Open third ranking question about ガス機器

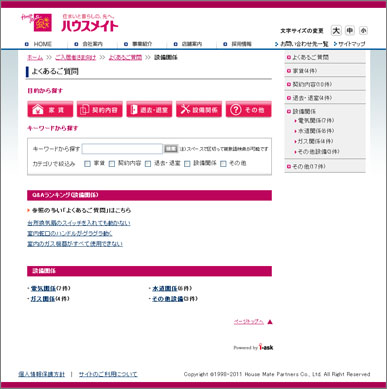click(75, 244)
